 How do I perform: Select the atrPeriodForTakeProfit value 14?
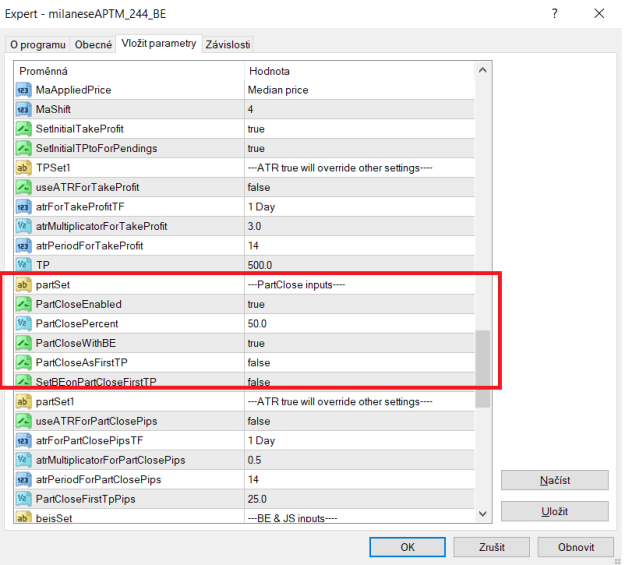tap(253, 246)
